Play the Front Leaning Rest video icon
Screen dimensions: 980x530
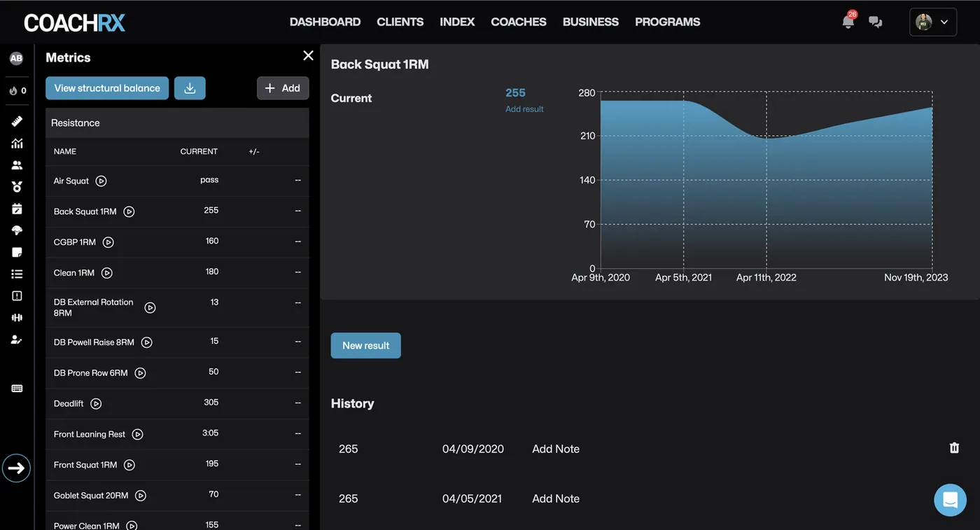(x=137, y=434)
